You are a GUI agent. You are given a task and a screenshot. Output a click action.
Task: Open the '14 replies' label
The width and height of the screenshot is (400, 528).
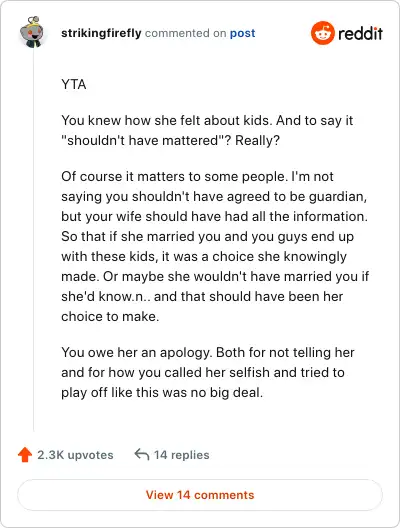(181, 455)
